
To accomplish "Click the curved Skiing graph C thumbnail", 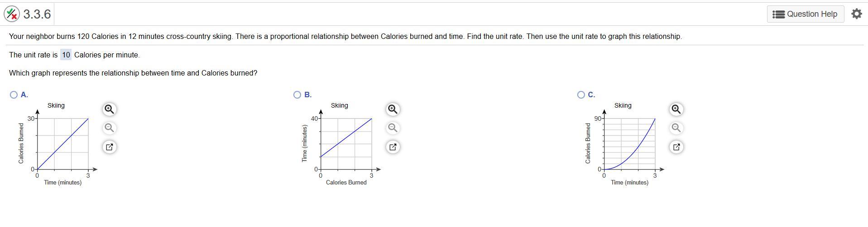I will [629, 144].
